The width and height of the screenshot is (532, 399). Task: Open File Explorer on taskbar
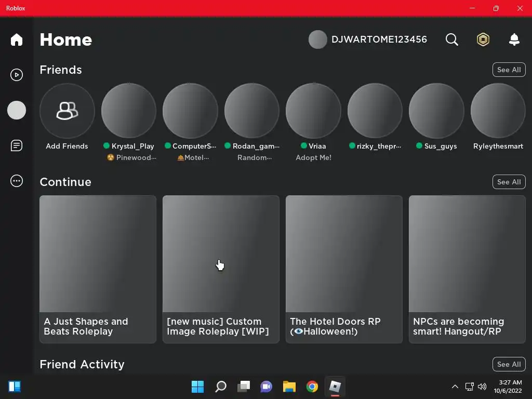pos(289,387)
